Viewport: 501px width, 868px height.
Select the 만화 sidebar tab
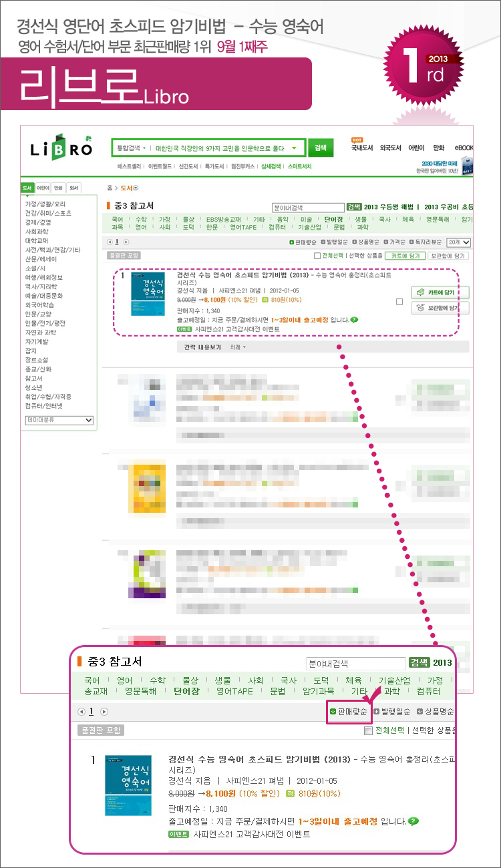58,188
